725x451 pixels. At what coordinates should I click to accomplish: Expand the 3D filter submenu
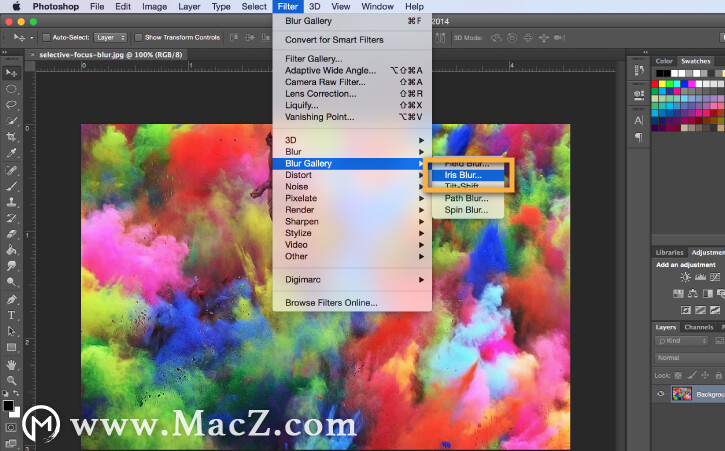352,140
